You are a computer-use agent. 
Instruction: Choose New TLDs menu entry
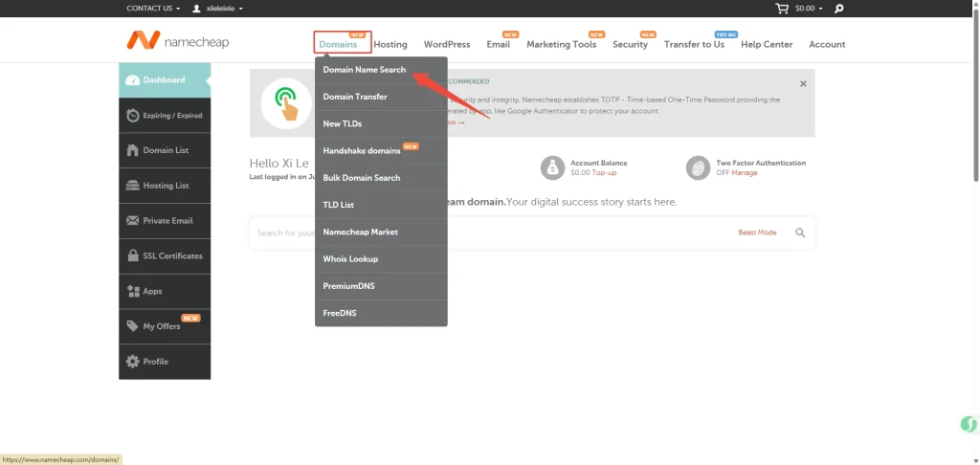381,123
